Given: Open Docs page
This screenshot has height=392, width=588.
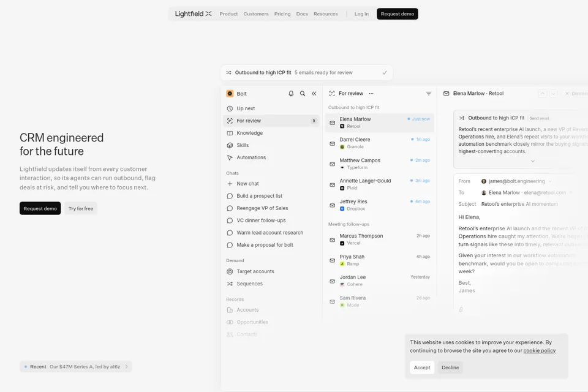Looking at the screenshot, I should click(x=302, y=14).
